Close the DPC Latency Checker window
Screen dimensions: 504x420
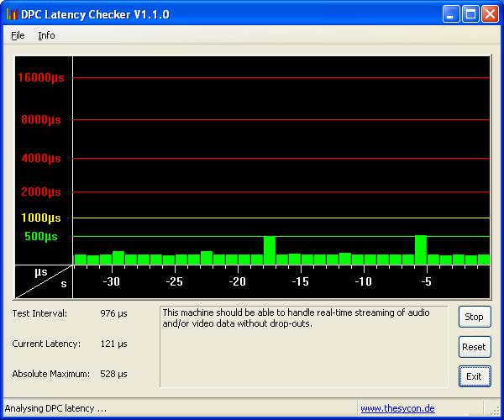[490, 14]
